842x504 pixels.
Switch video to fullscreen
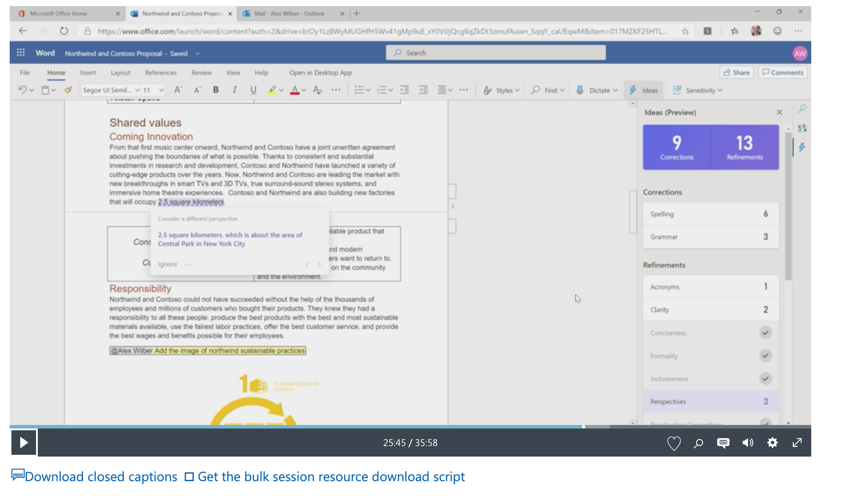point(797,443)
